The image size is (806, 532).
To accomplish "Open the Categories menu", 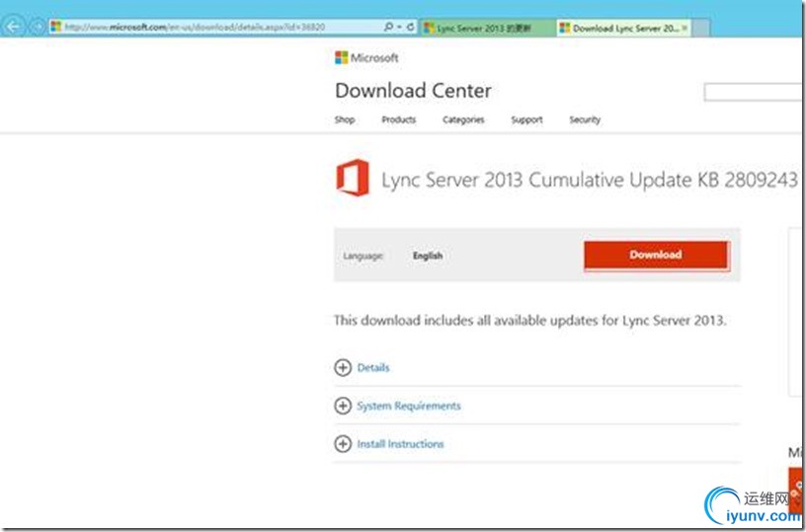I will pos(463,119).
